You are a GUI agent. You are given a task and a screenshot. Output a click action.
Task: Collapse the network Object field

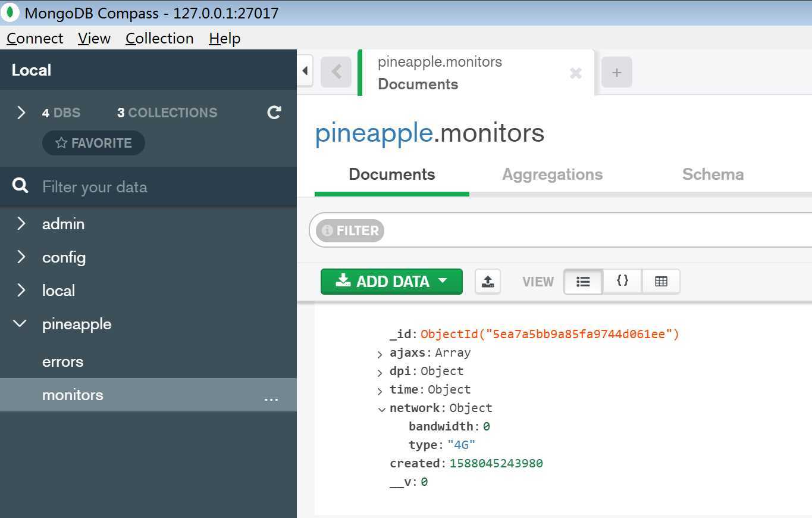pos(381,408)
